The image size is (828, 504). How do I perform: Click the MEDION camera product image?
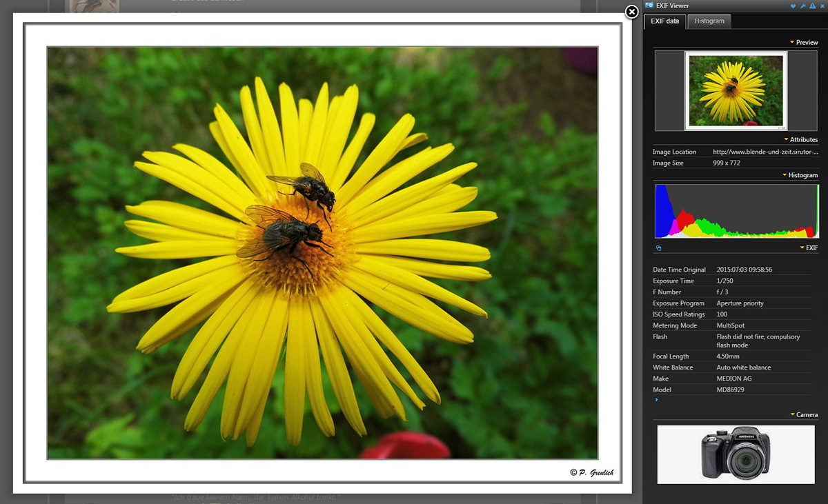(x=736, y=454)
